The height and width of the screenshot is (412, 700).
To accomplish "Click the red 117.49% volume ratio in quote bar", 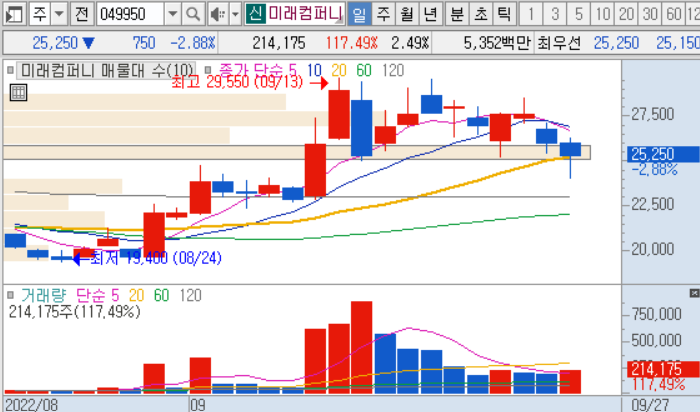I will coord(351,43).
